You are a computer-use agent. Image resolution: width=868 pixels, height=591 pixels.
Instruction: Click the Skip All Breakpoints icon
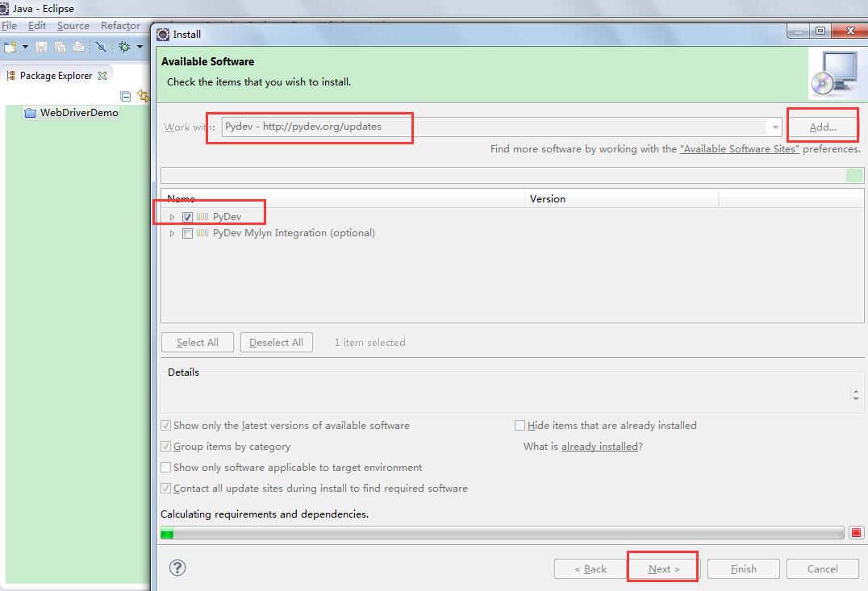click(101, 47)
